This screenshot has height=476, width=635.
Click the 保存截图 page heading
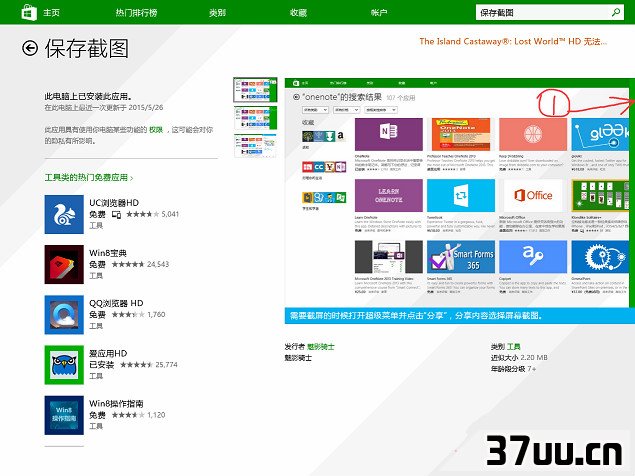point(87,48)
